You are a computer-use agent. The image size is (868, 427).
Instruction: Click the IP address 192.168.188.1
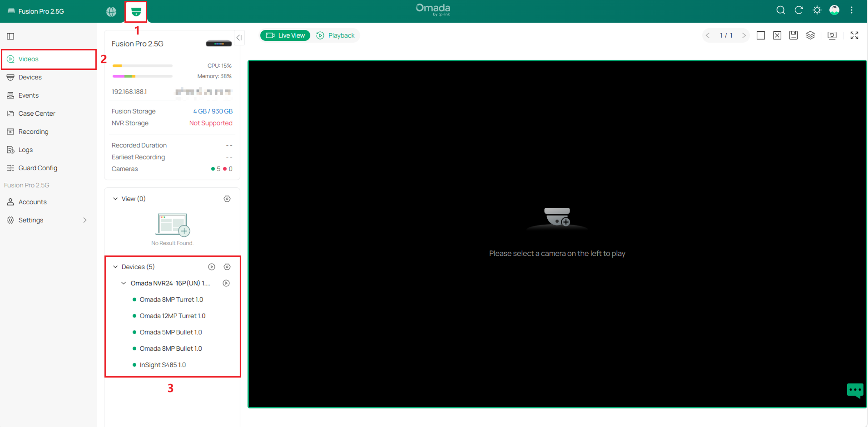(x=129, y=92)
